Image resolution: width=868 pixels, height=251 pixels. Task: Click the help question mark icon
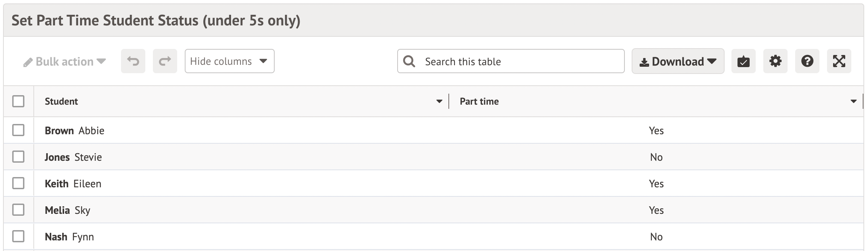[x=807, y=61]
